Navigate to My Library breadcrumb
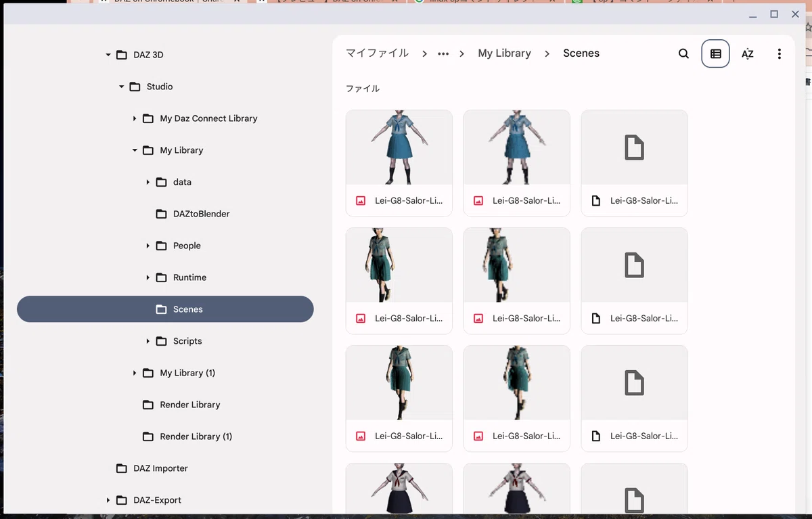This screenshot has height=519, width=812. [504, 53]
